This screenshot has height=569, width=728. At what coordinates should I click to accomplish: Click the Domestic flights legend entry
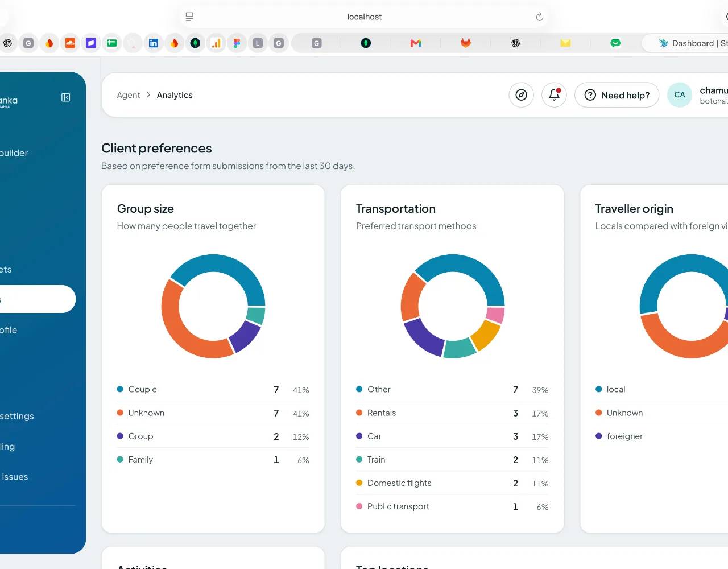click(452, 483)
